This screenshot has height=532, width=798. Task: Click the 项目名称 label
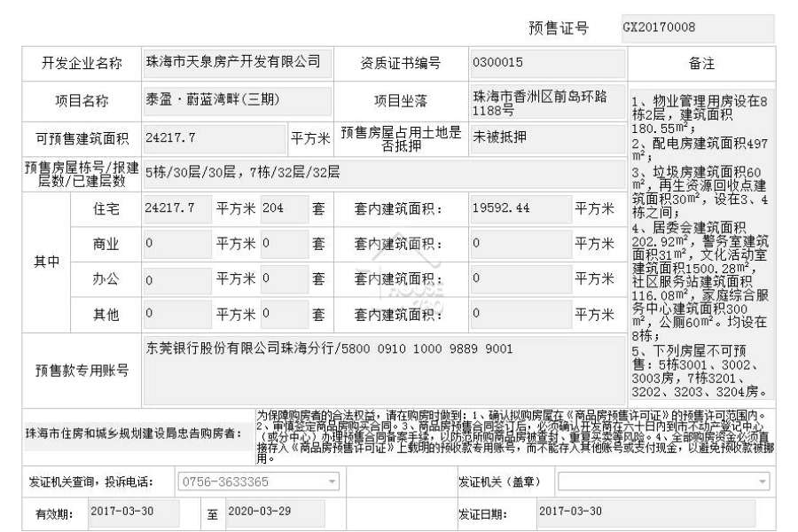(82, 101)
